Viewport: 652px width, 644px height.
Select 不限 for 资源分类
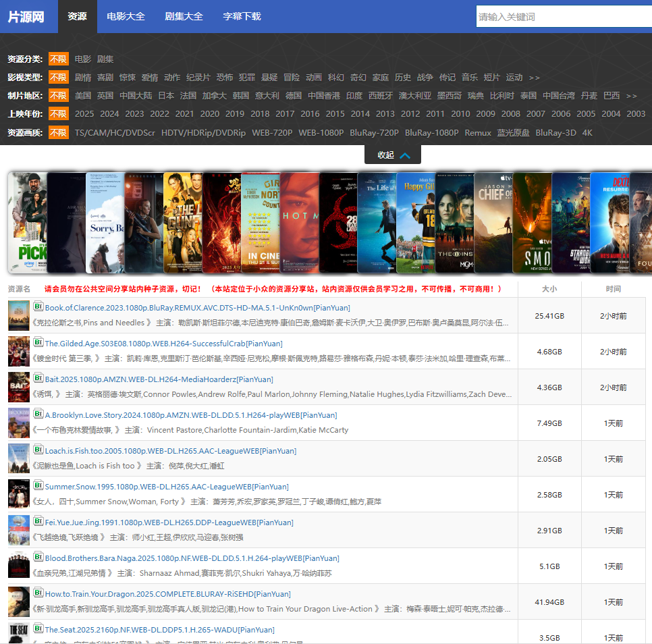point(59,59)
